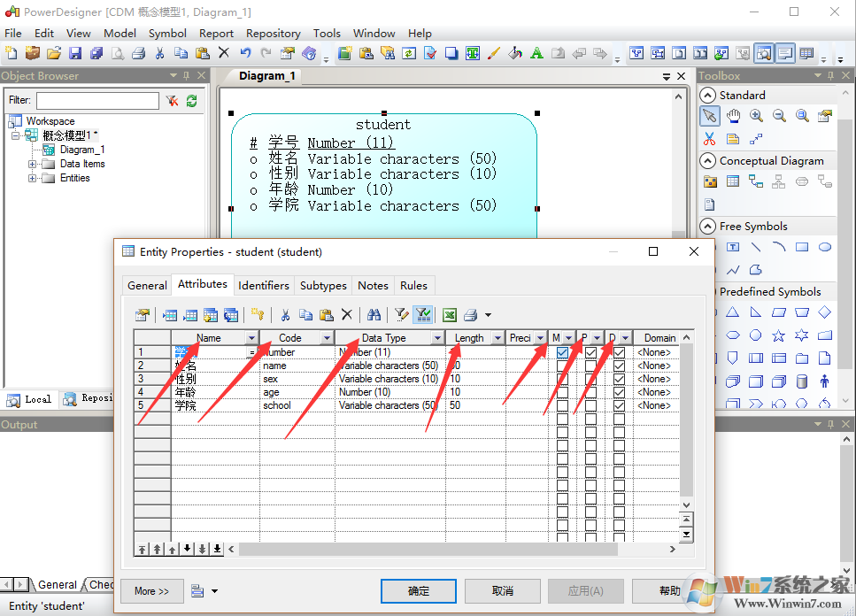Switch to the Identifiers tab
Image resolution: width=856 pixels, height=616 pixels.
click(264, 285)
